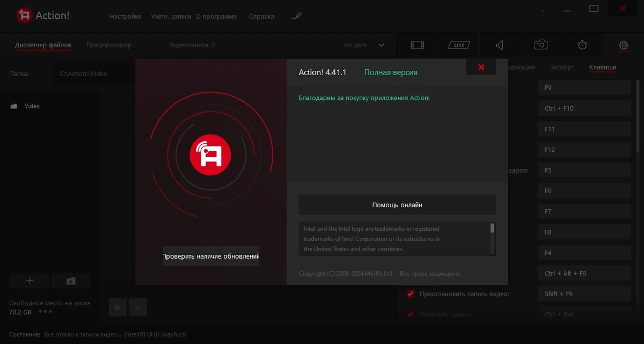
Task: Switch to video recording mode film icon
Action: (417, 45)
